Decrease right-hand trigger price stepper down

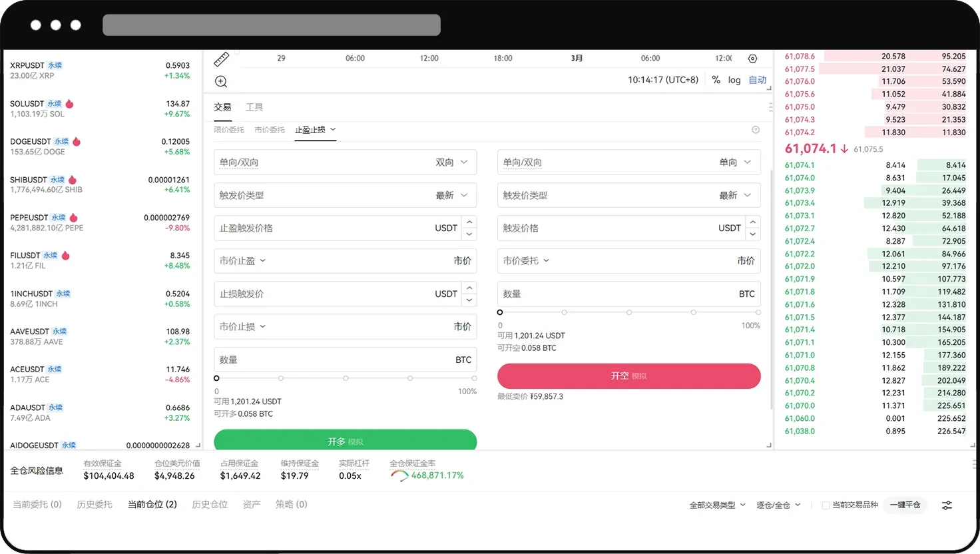coord(753,234)
